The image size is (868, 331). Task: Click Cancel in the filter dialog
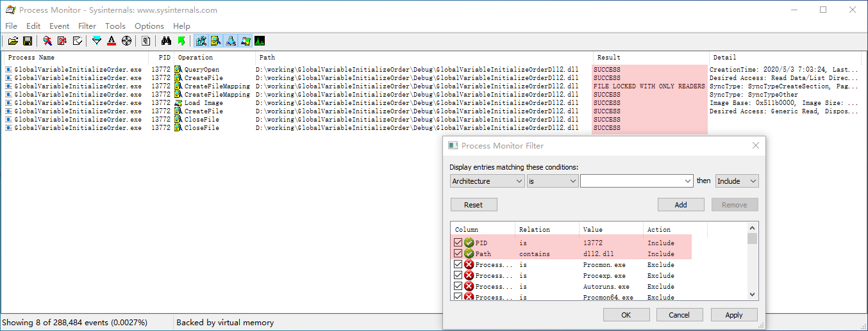click(x=679, y=315)
